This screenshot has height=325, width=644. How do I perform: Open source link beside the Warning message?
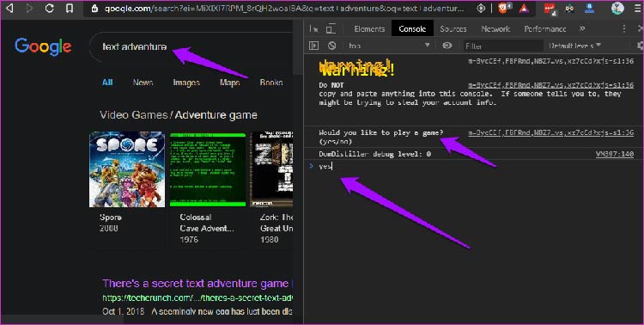click(550, 61)
